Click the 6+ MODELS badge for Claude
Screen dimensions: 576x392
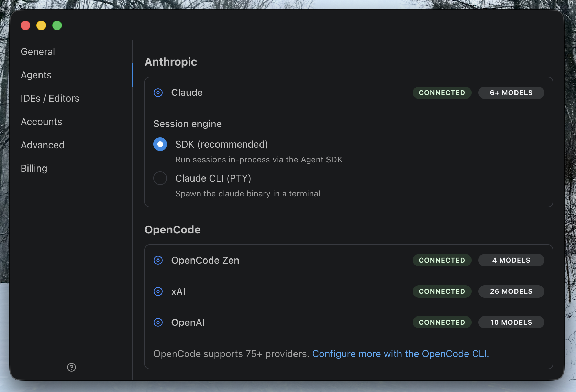point(511,93)
